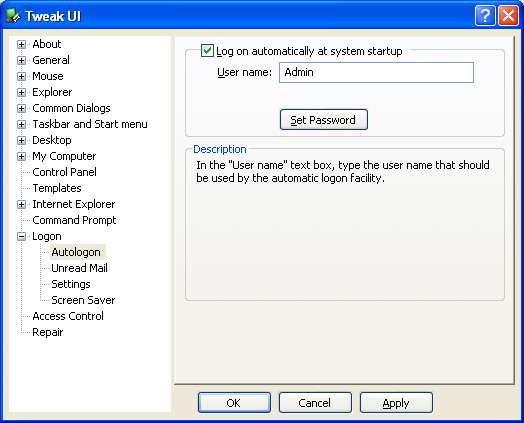Viewport: 524px width, 423px height.
Task: Close the Tweak UI window
Action: pos(508,15)
